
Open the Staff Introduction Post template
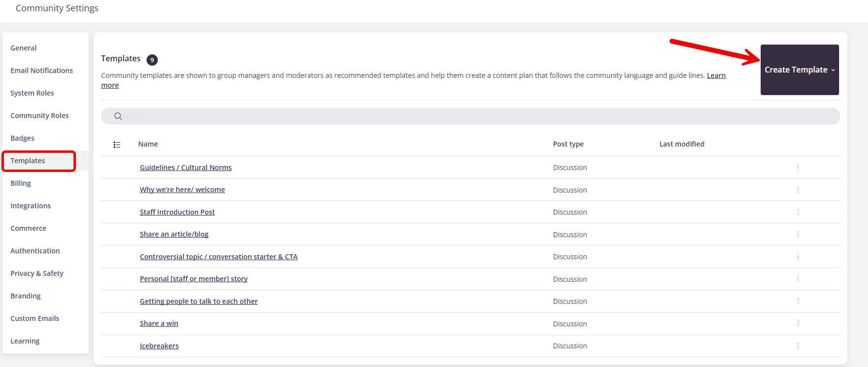[177, 212]
